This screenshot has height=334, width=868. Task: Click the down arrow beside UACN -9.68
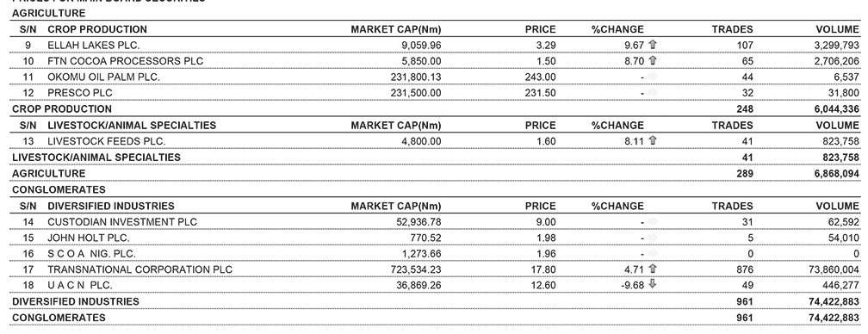[x=652, y=284]
